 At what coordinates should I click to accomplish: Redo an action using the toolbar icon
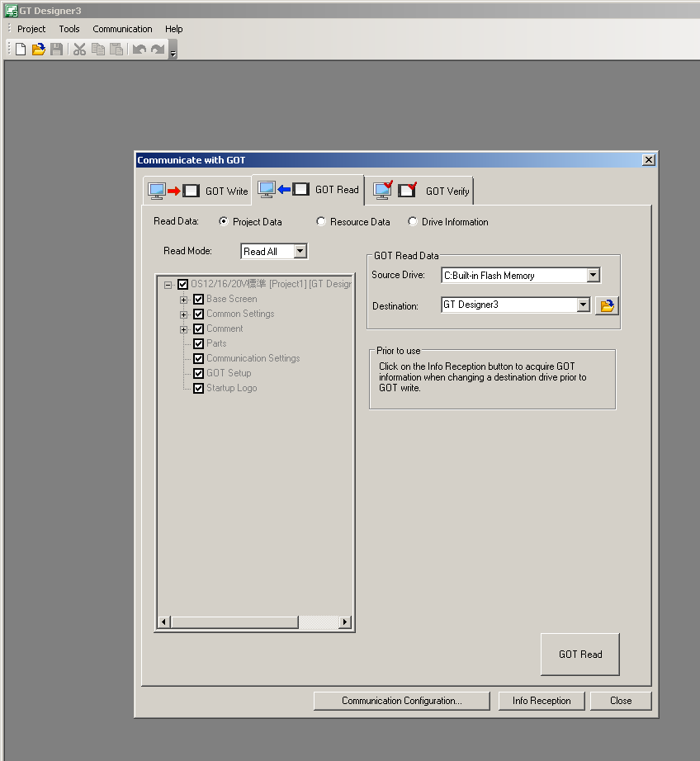[157, 48]
